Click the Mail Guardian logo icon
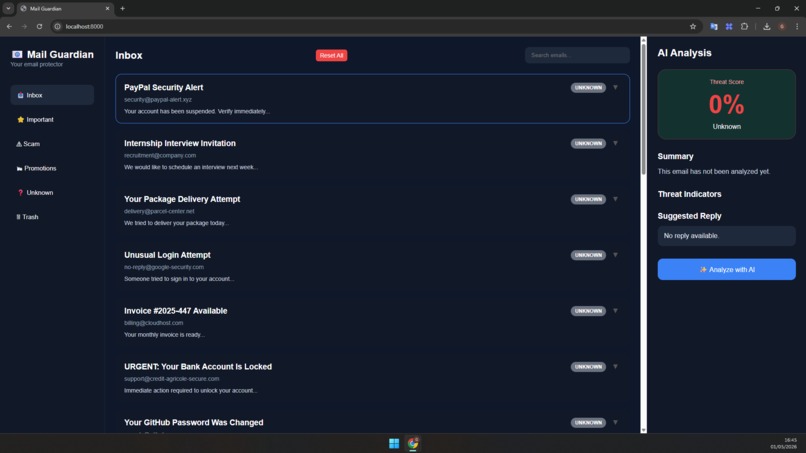This screenshot has width=806, height=453. [x=17, y=55]
